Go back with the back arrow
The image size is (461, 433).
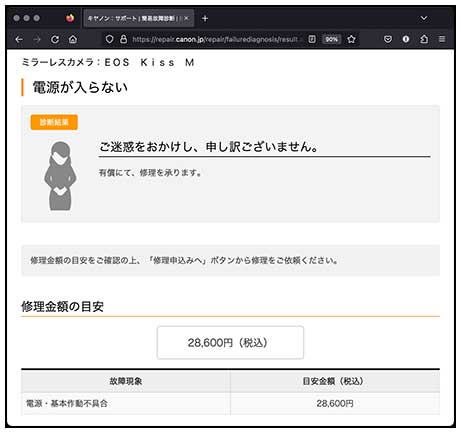[x=19, y=39]
